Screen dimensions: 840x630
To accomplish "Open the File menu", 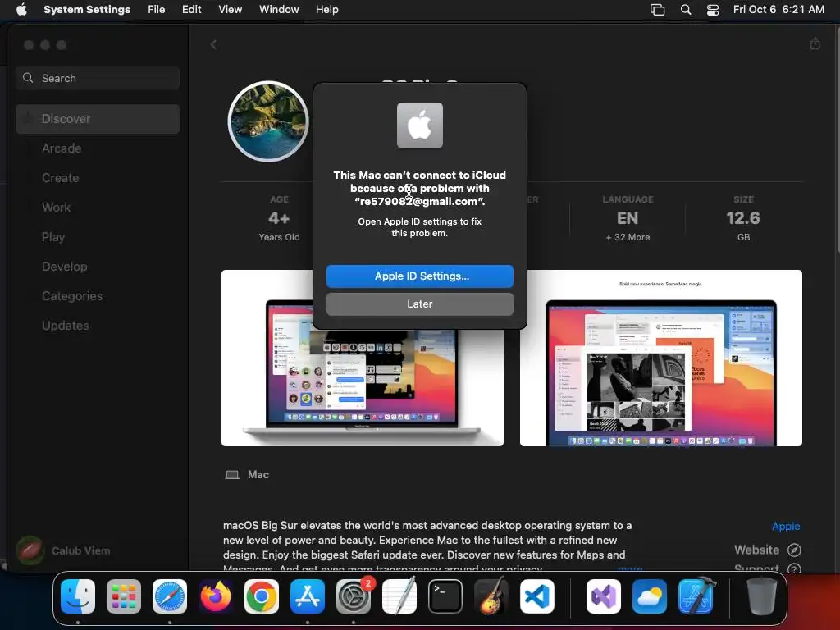I will pos(157,10).
